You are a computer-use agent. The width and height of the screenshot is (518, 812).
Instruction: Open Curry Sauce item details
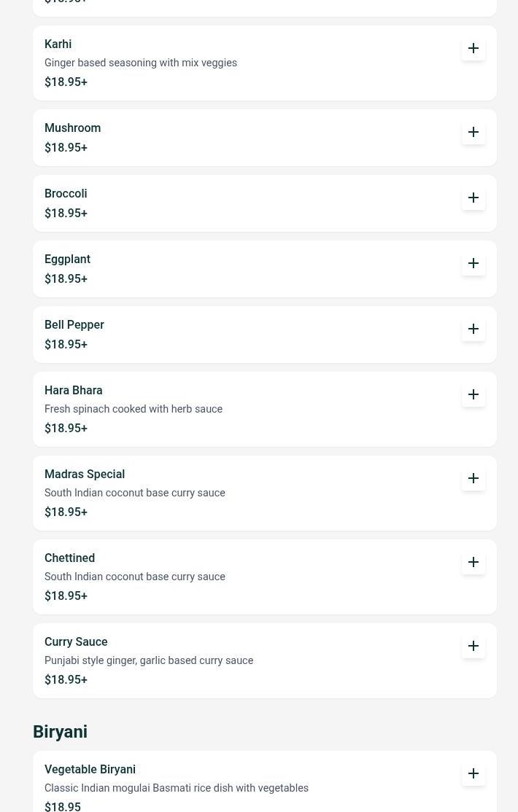pos(264,661)
